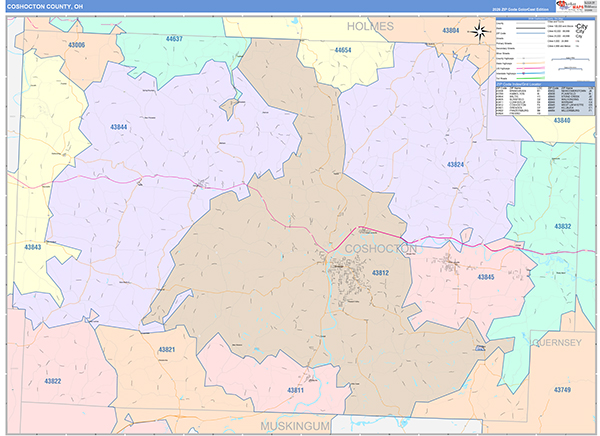Click the GUERNSEY county label

557,343
